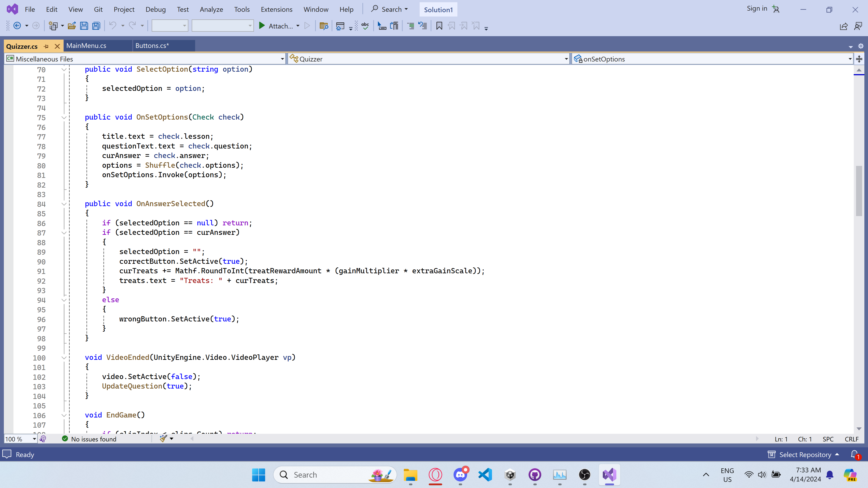
Task: Open the Miscellaneous Files project dropdown
Action: pos(282,59)
